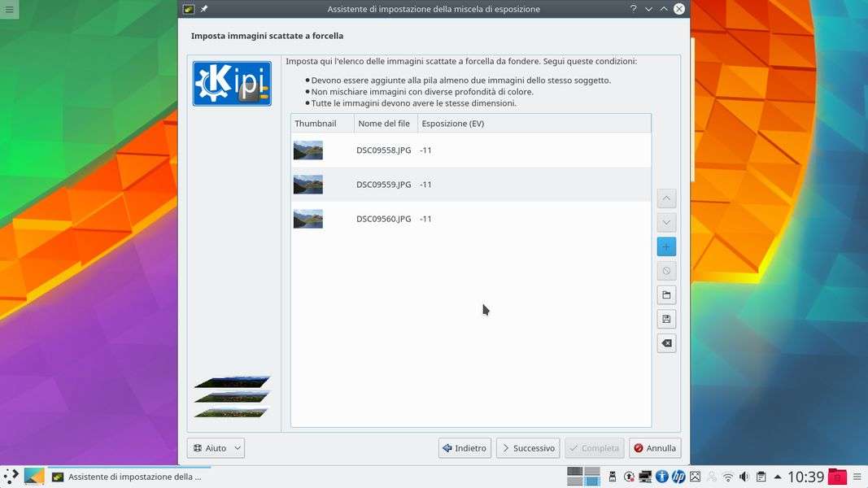Click the -11 exposure value for DSC09560.JPG

425,219
